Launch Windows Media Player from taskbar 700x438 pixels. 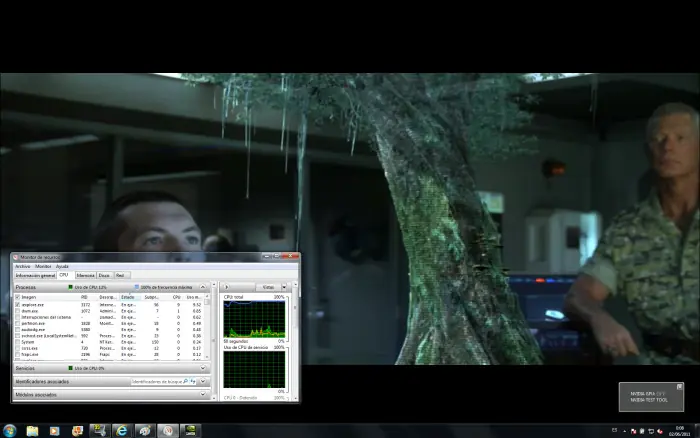54,431
